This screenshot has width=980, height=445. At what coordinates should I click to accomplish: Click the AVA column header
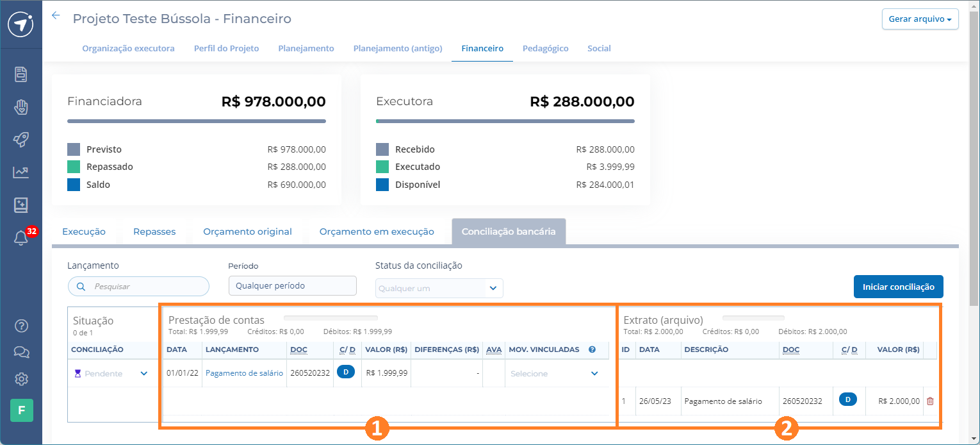[494, 349]
